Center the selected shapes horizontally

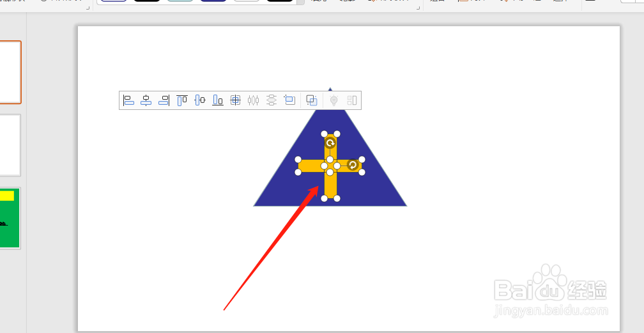(x=146, y=100)
